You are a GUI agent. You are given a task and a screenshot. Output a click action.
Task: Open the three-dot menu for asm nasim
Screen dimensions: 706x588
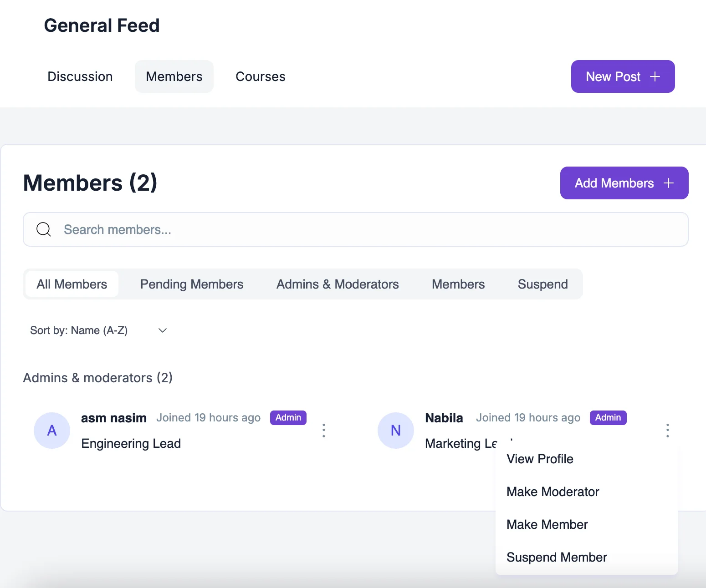click(323, 430)
